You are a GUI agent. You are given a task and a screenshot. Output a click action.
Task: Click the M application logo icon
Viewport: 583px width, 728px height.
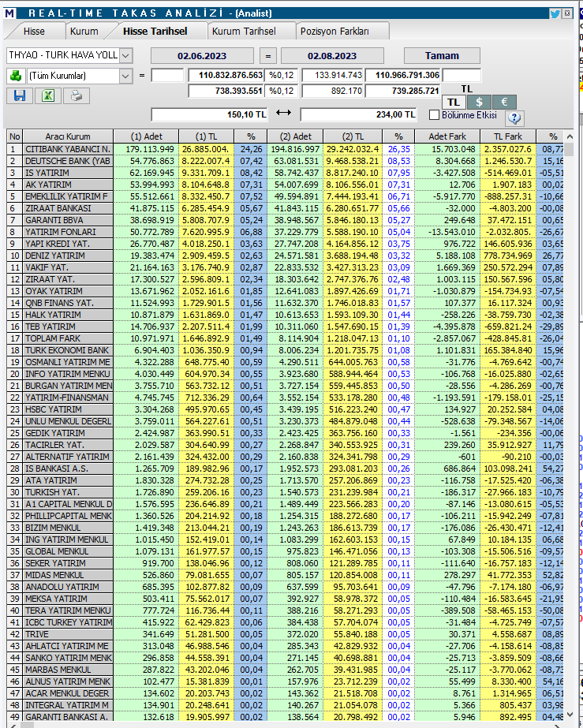9,13
